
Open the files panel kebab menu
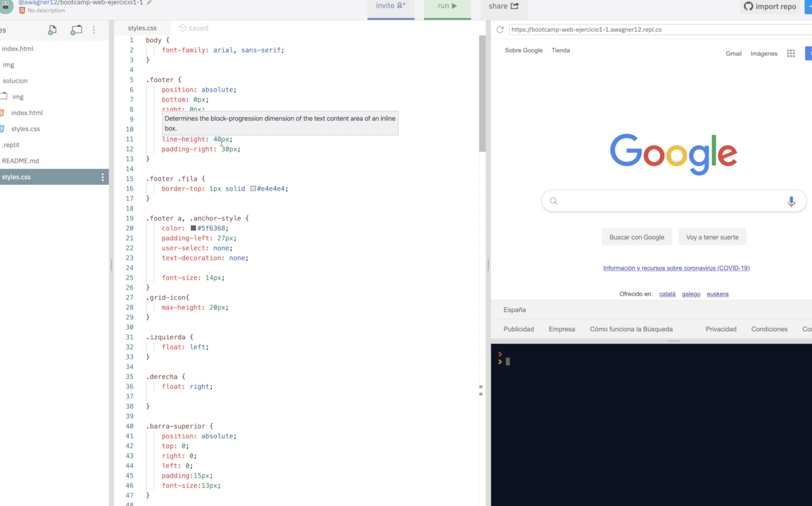coord(94,30)
